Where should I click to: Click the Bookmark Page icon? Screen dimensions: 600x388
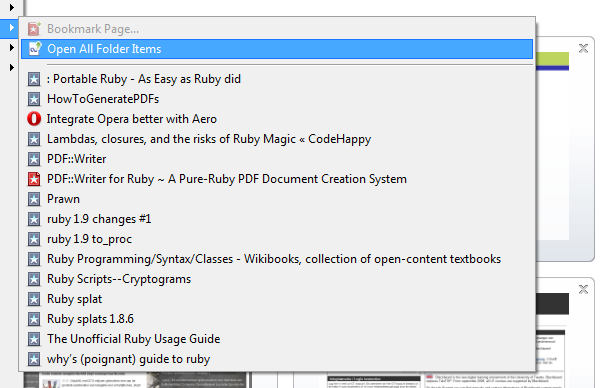[34, 29]
